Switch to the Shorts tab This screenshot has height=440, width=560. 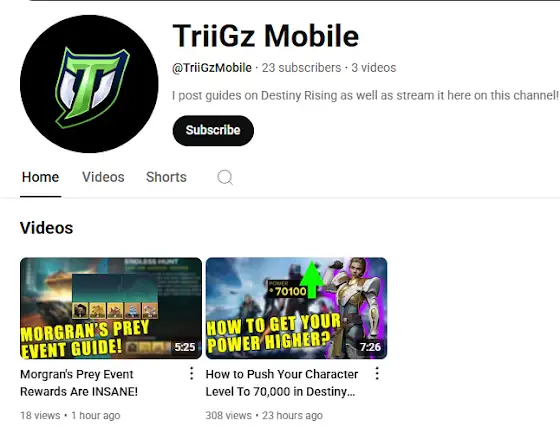(166, 177)
